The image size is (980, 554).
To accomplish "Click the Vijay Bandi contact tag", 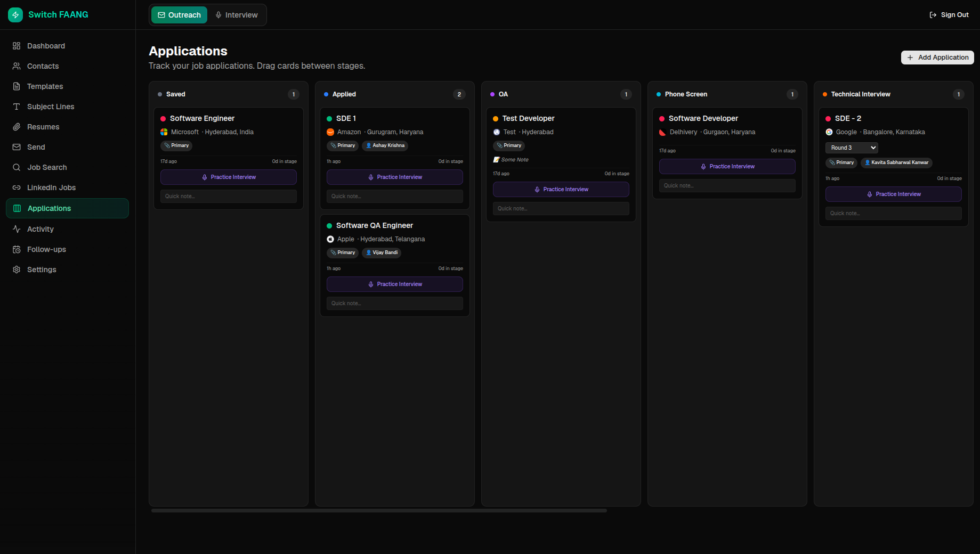I will pyautogui.click(x=382, y=252).
